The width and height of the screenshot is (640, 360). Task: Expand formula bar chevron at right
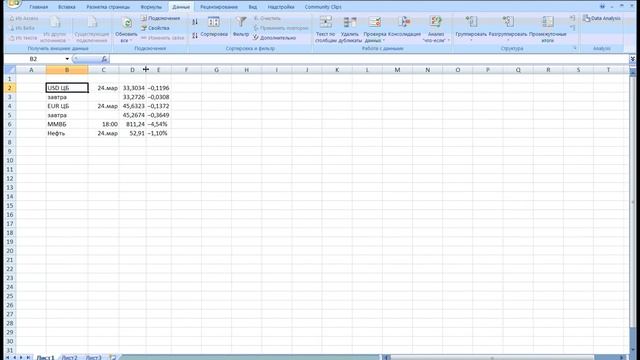pyautogui.click(x=633, y=59)
